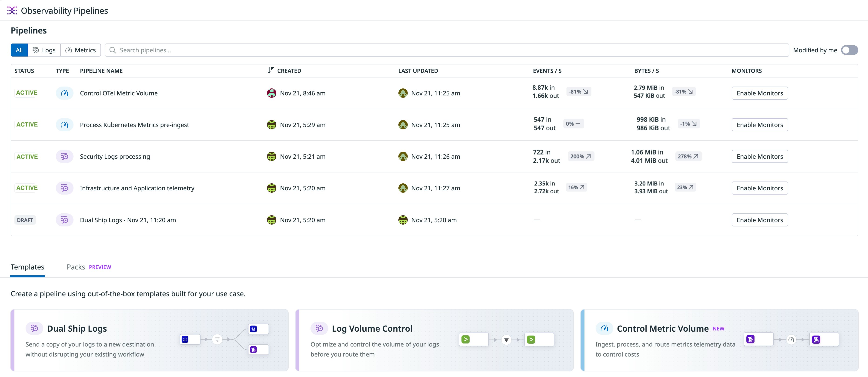Switch to the Logs filter
The height and width of the screenshot is (377, 868).
coord(44,50)
